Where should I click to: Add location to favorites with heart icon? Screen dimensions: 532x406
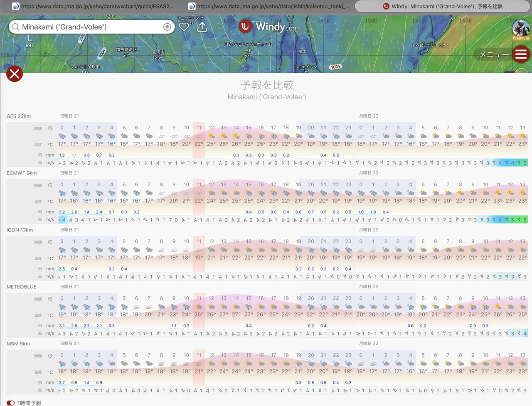[x=184, y=27]
